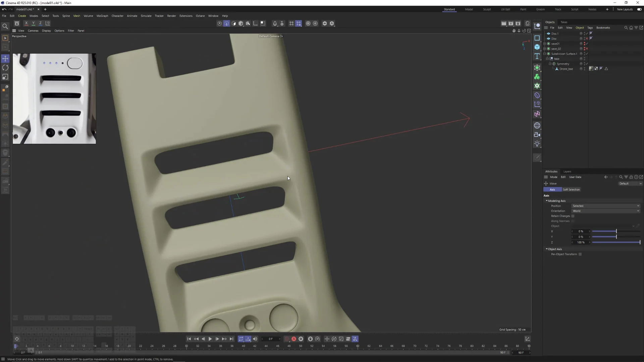The image size is (644, 362).
Task: Collapse Subdivision Surface.1 hierarchy
Action: (x=545, y=54)
